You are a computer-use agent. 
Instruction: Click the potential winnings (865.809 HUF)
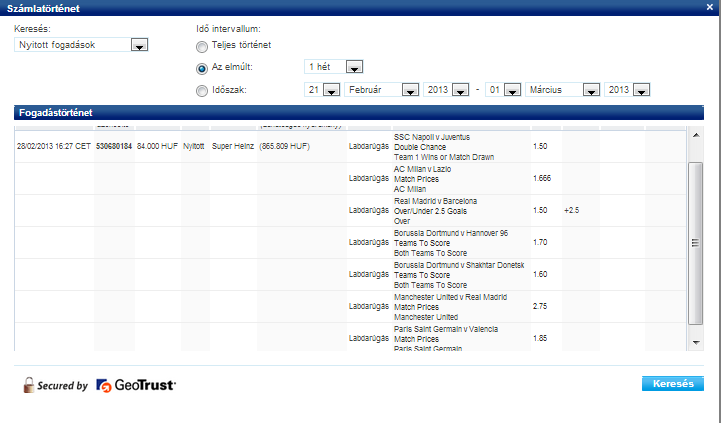click(285, 146)
